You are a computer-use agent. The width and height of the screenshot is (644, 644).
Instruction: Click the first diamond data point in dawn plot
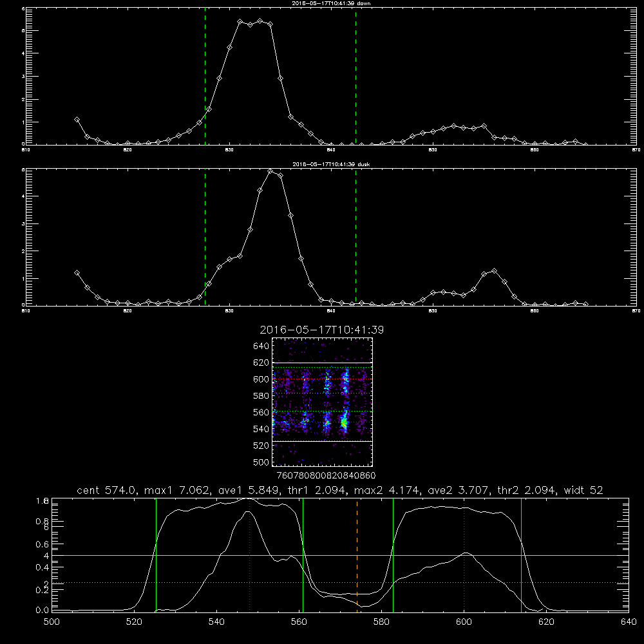coord(77,120)
